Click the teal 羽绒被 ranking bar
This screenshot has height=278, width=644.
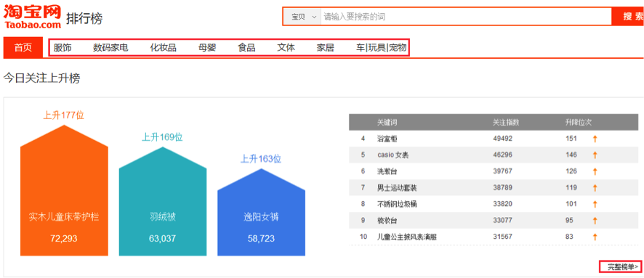tap(163, 201)
